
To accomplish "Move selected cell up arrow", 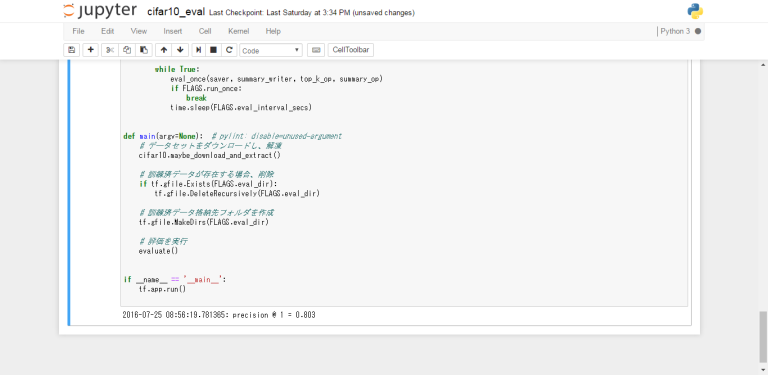I will point(164,50).
